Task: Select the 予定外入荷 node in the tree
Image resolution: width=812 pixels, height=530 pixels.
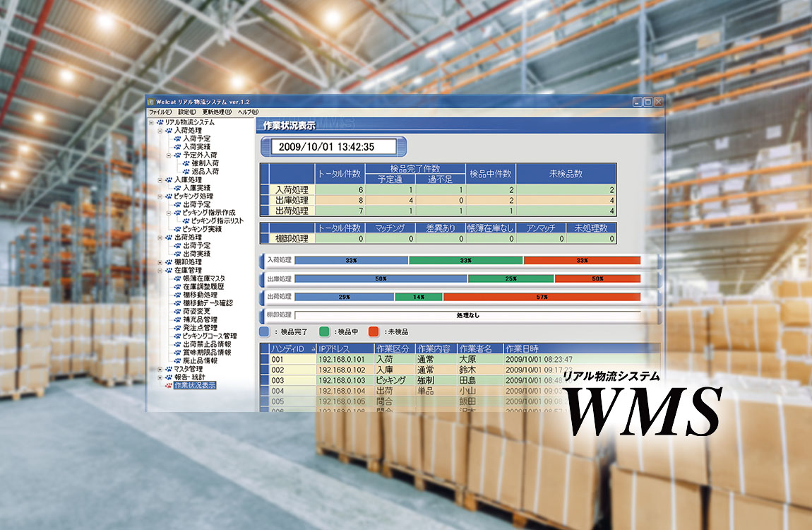Action: (200, 155)
